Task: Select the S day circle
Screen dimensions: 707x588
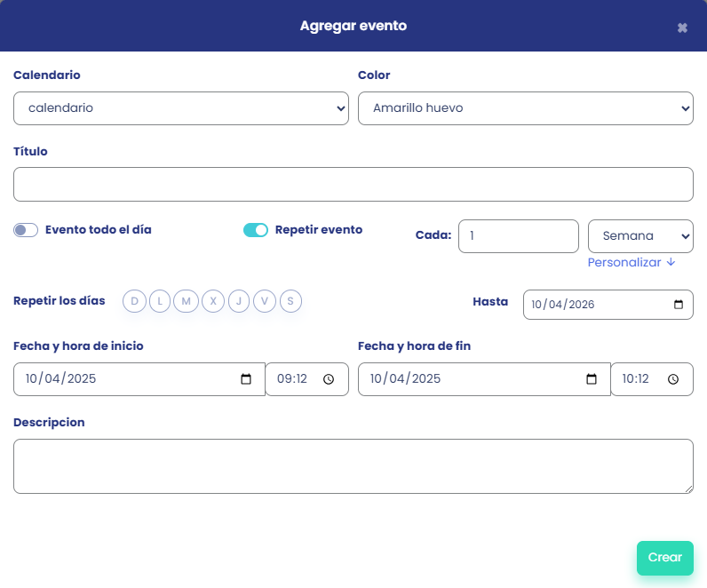Action: click(290, 301)
